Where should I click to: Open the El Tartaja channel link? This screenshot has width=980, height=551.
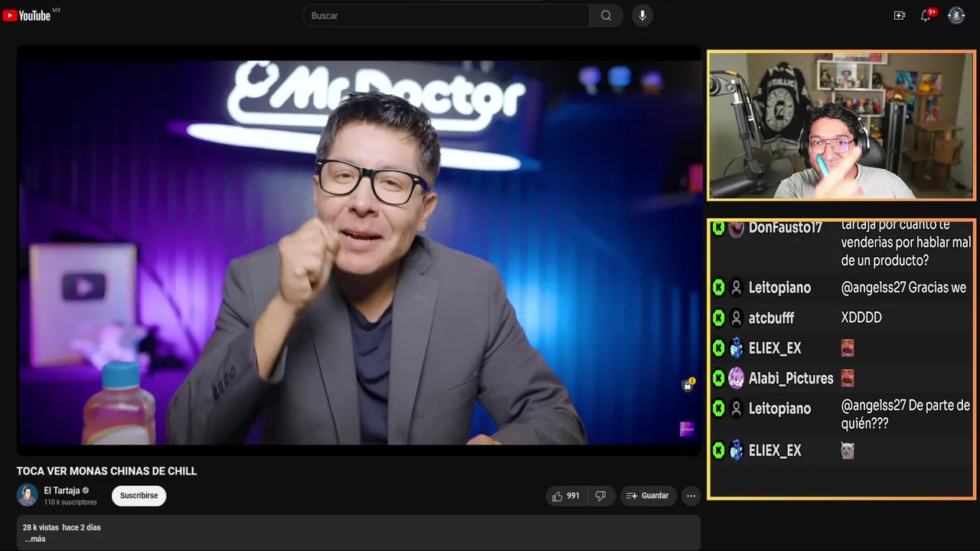(x=61, y=491)
